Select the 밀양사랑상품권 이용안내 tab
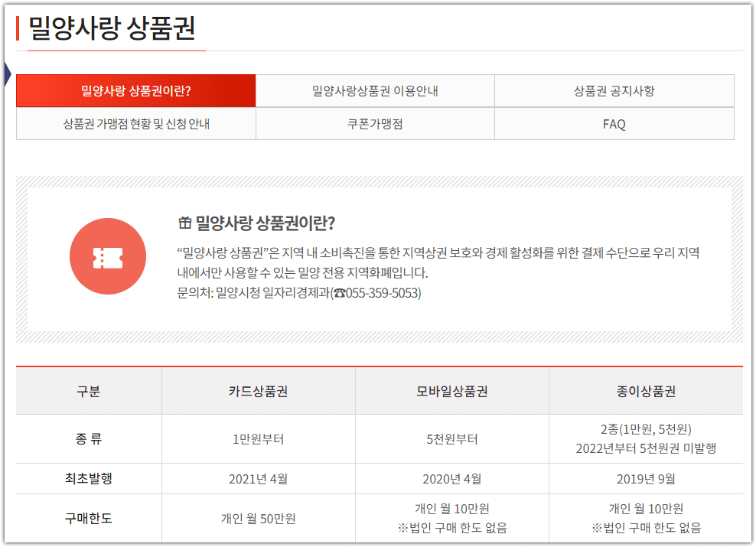The image size is (756, 547). point(375,90)
